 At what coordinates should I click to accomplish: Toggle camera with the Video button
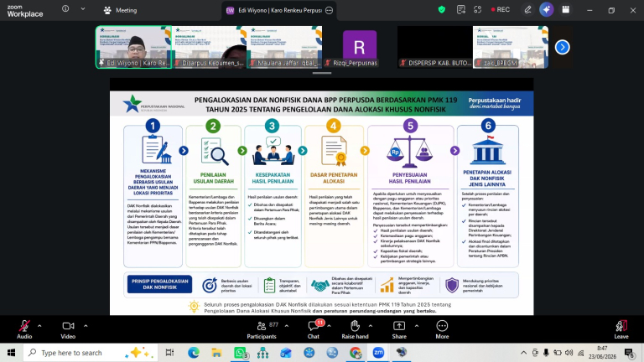click(68, 329)
